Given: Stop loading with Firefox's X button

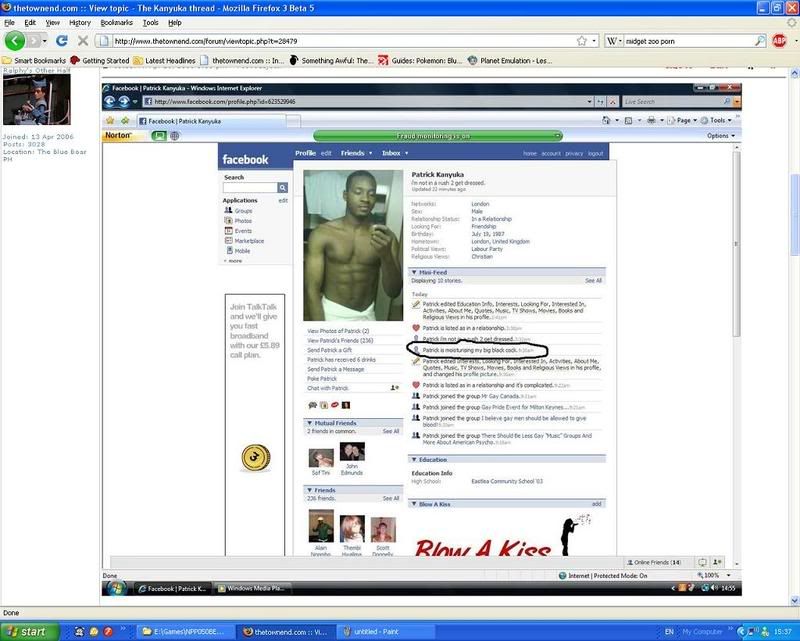Looking at the screenshot, I should tap(83, 41).
